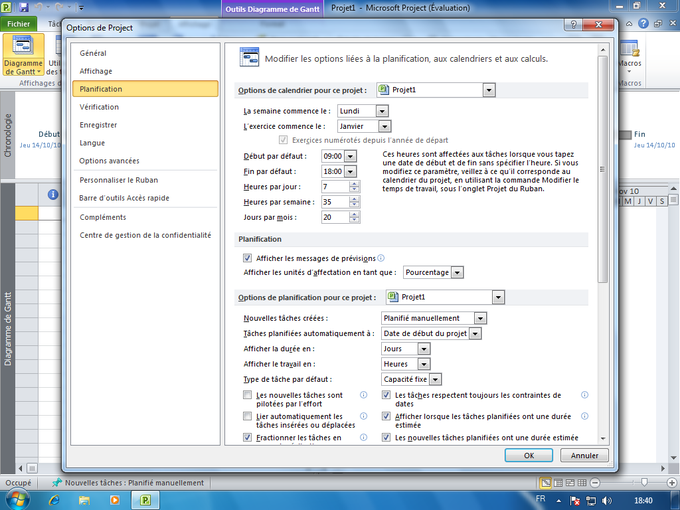680x510 pixels.
Task: Click the zoom out minus icon in the status bar
Action: click(595, 482)
